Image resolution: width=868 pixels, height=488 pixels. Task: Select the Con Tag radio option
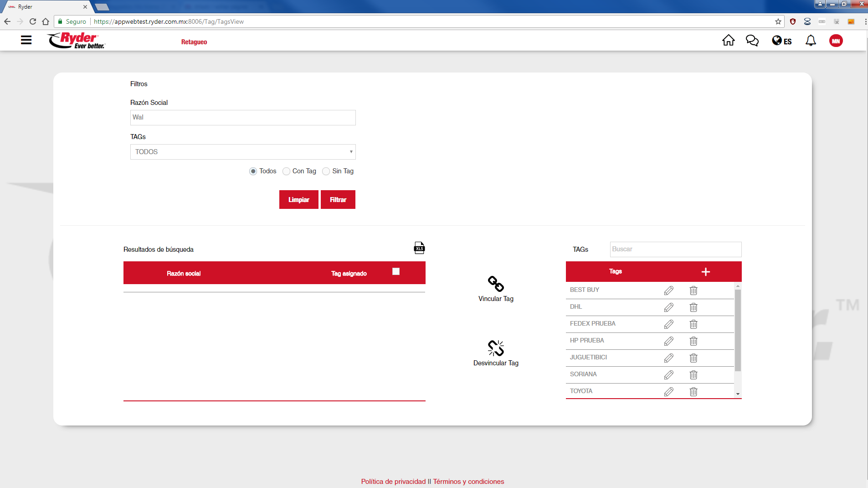(286, 171)
